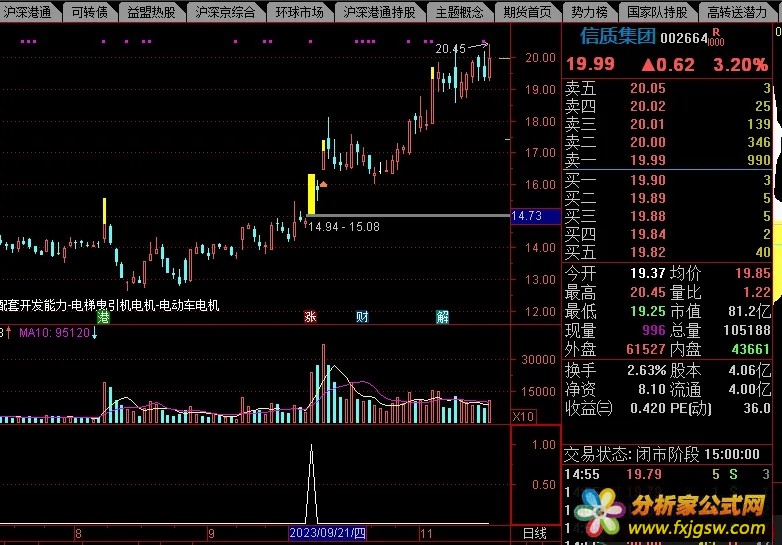The width and height of the screenshot is (782, 545).
Task: Go to 期货首页 tab
Action: click(527, 11)
